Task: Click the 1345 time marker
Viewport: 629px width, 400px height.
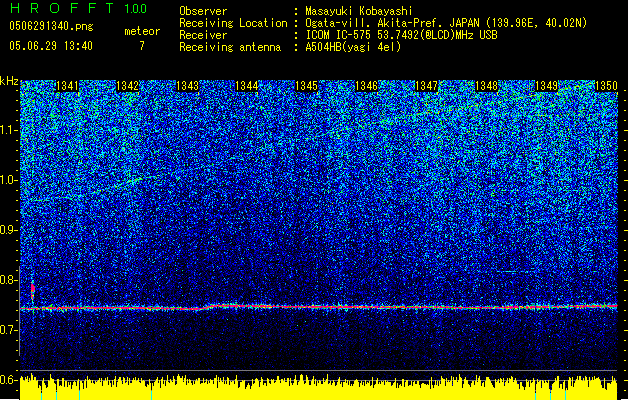Action: coord(306,86)
